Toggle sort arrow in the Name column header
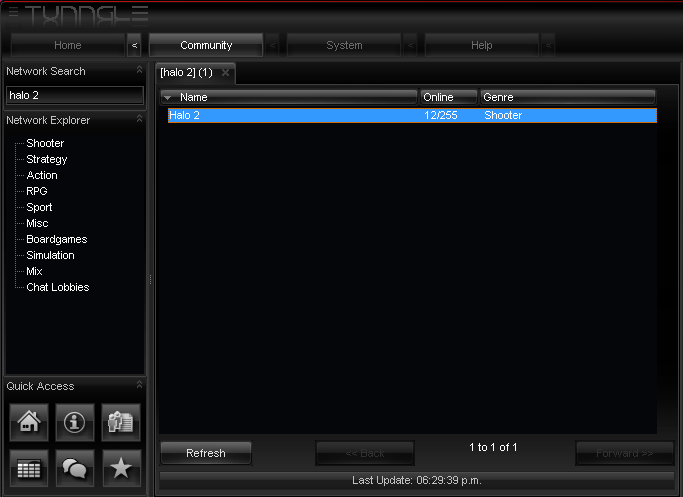The image size is (683, 497). tap(168, 98)
